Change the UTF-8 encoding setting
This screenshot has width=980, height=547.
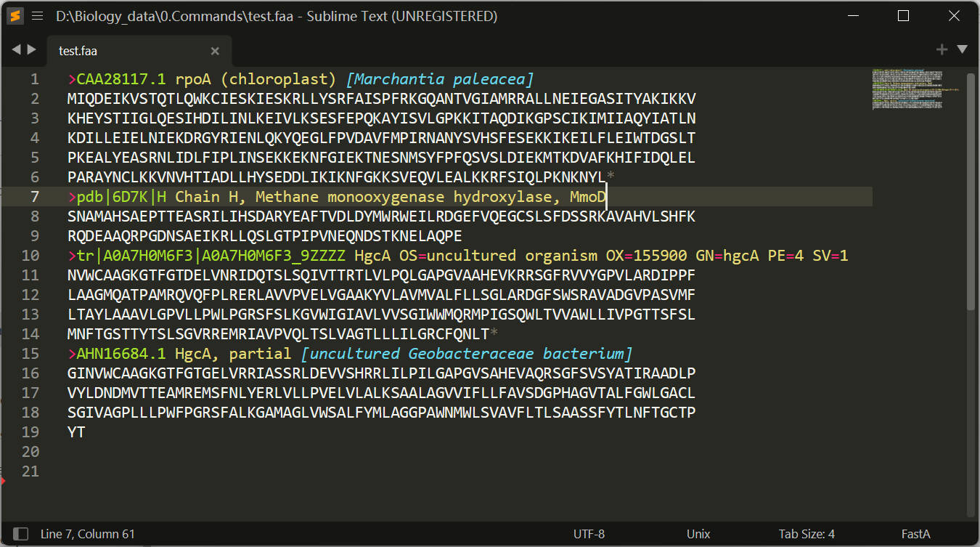589,534
